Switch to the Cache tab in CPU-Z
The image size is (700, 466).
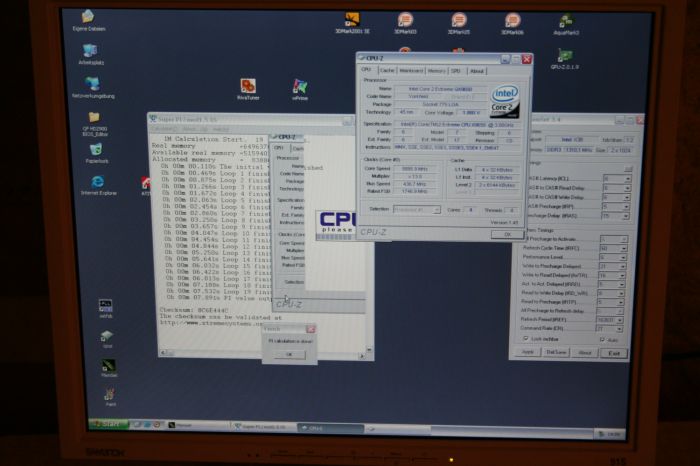[387, 71]
